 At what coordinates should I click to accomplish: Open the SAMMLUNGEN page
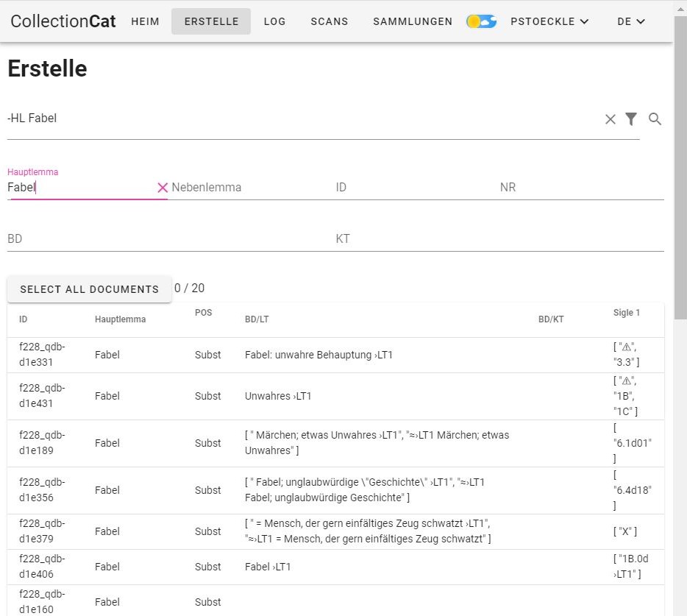pos(413,21)
